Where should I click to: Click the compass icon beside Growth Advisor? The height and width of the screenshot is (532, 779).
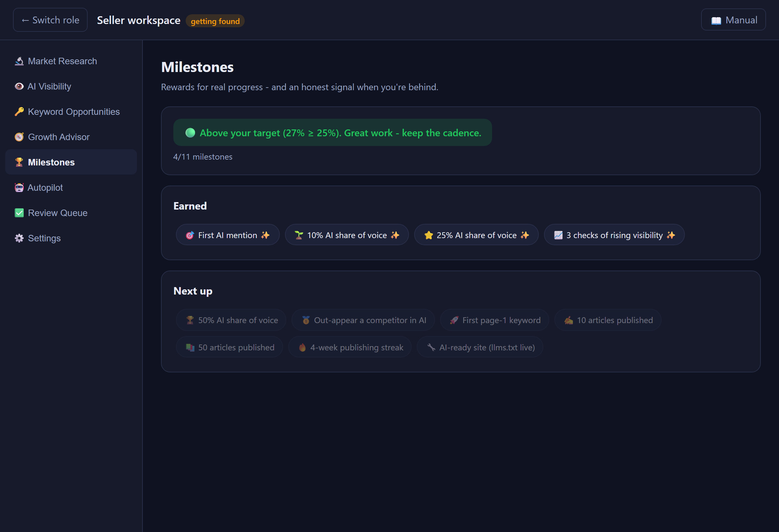pyautogui.click(x=19, y=137)
